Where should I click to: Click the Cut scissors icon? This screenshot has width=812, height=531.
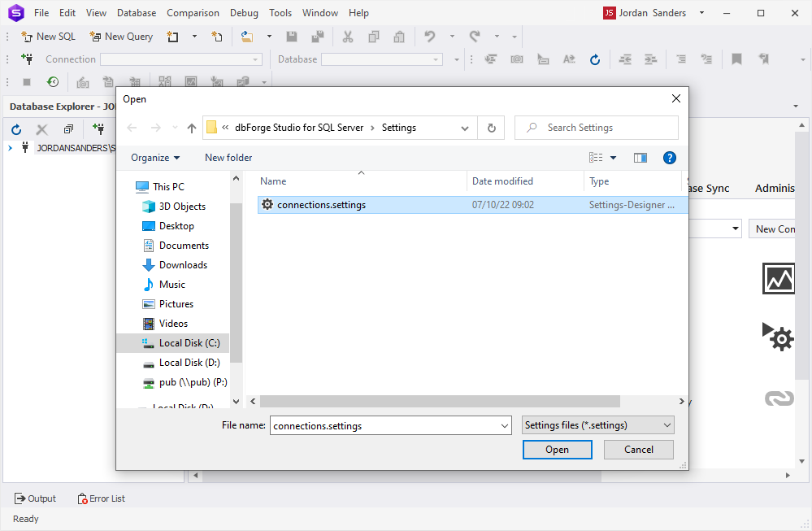coord(348,37)
